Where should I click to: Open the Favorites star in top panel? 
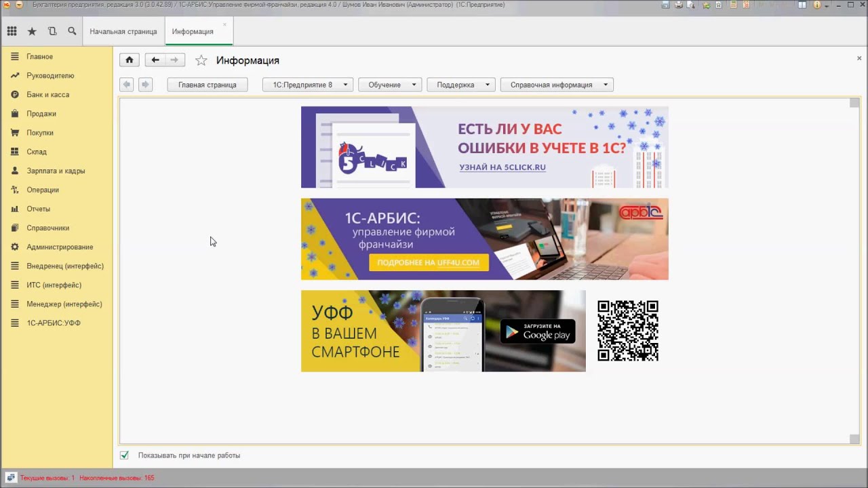point(32,31)
